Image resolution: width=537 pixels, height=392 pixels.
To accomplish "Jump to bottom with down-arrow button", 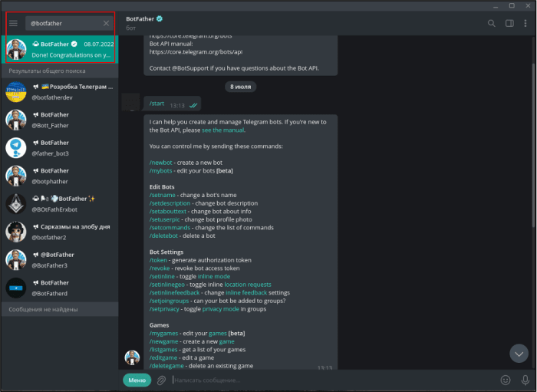I will [x=519, y=354].
